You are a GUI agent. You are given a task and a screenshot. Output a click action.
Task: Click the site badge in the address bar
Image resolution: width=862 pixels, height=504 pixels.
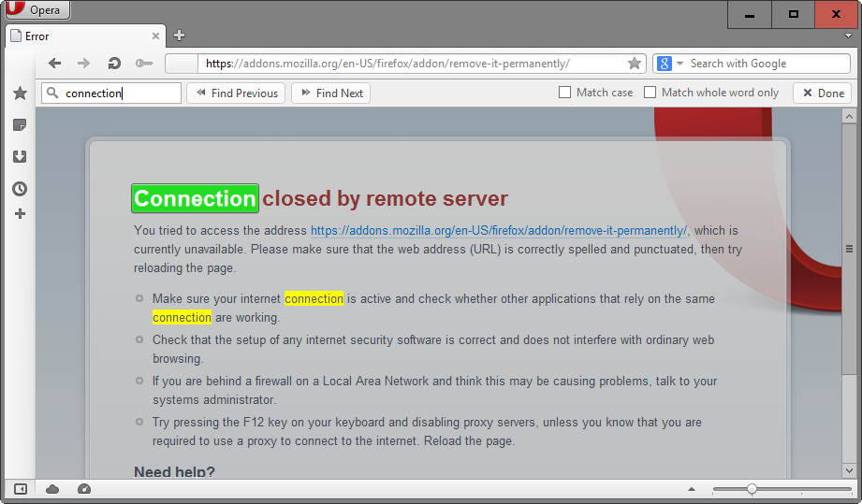pyautogui.click(x=182, y=64)
